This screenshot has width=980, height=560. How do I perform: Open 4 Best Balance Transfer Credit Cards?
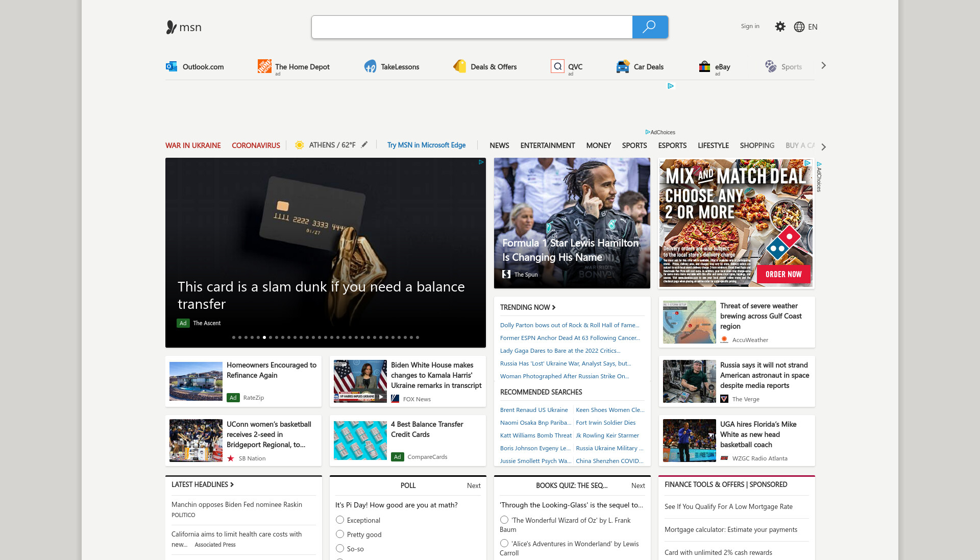point(427,429)
